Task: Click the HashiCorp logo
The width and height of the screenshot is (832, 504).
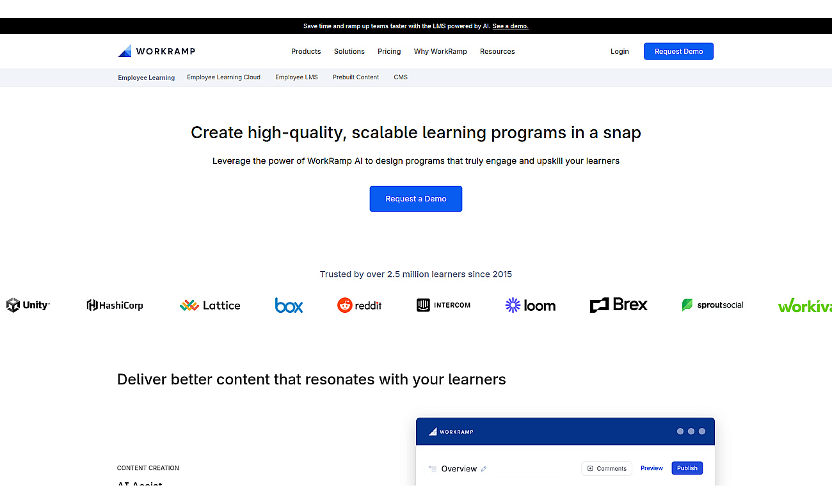Action: click(115, 305)
